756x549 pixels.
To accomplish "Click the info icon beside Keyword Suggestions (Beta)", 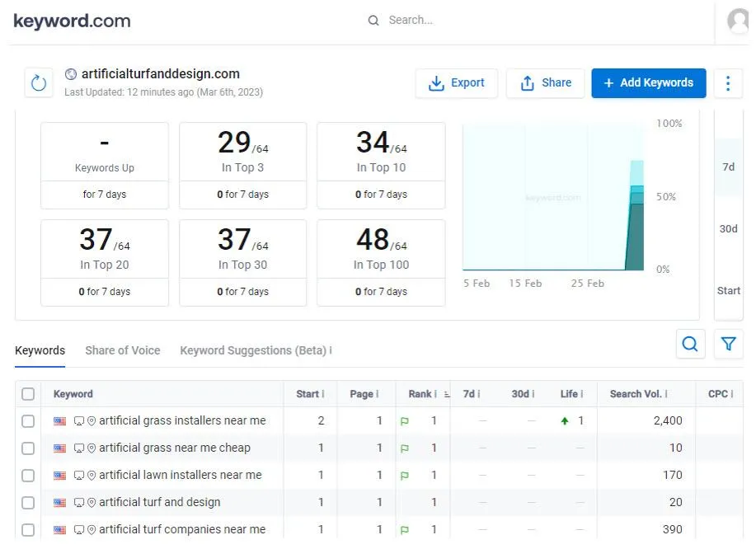I will [331, 350].
